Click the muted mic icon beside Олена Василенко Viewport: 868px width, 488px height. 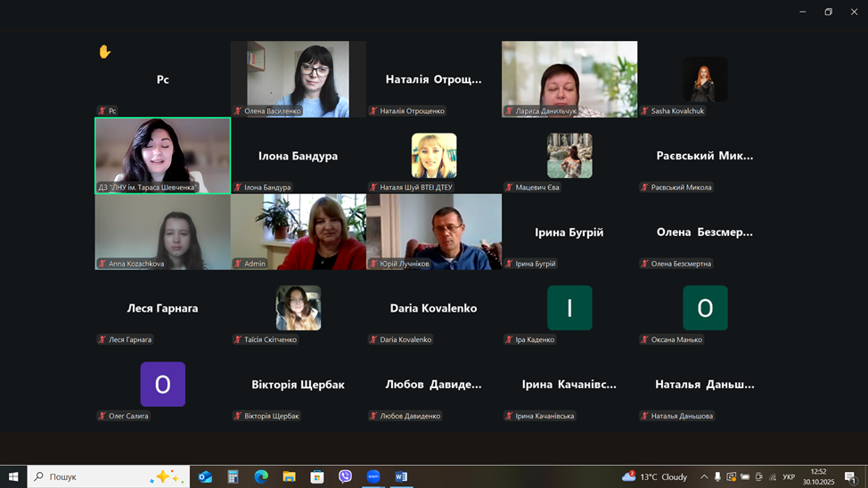238,111
